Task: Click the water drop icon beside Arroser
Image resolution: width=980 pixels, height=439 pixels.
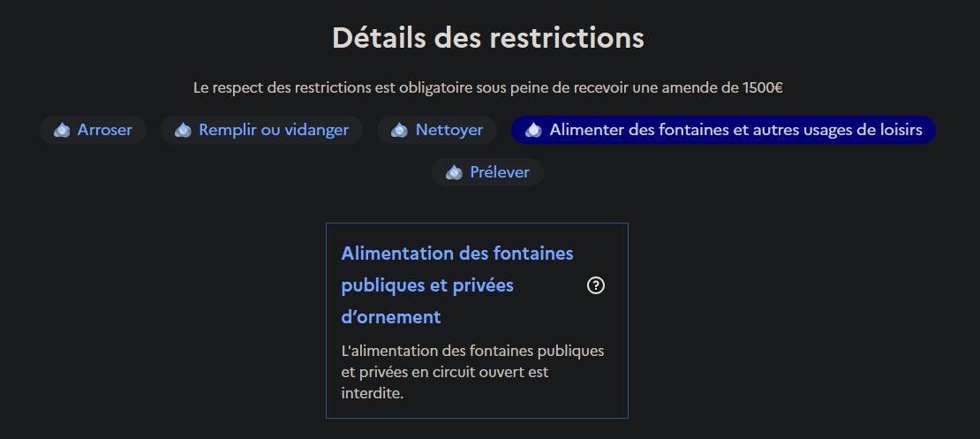Action: pos(62,130)
